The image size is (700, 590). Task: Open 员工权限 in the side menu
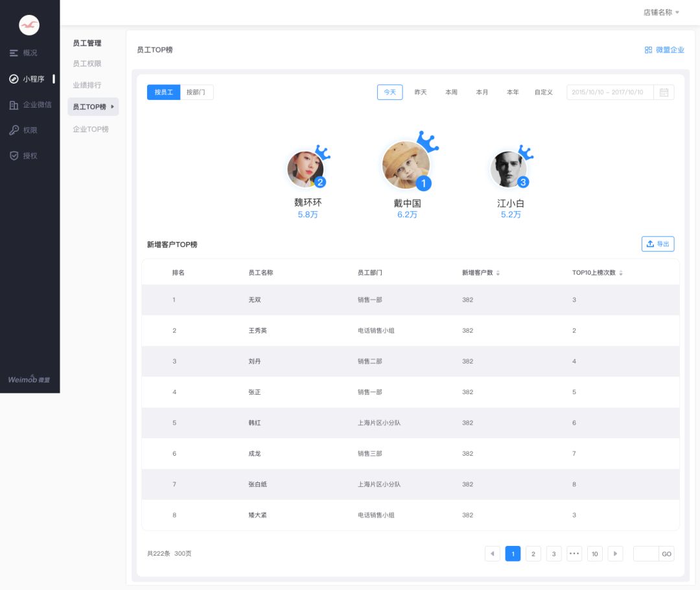pos(87,64)
